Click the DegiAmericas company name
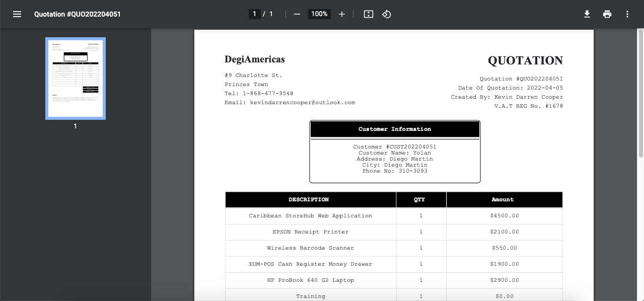 [x=255, y=59]
